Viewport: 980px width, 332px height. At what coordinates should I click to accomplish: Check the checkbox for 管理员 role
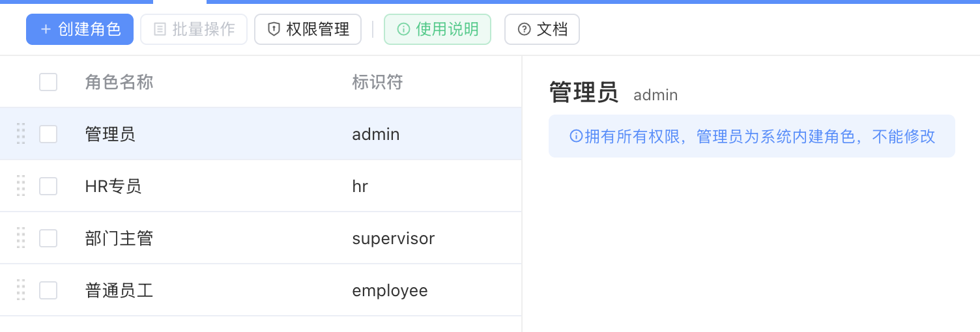coord(48,134)
